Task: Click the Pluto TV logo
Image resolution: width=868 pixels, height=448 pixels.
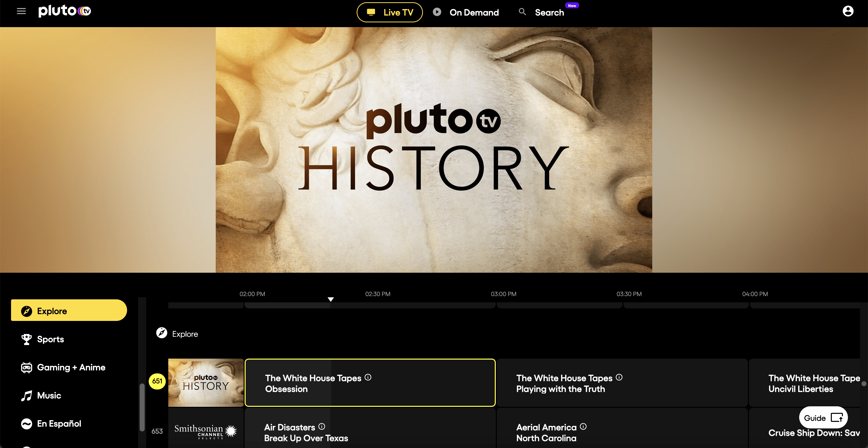Action: pyautogui.click(x=65, y=11)
